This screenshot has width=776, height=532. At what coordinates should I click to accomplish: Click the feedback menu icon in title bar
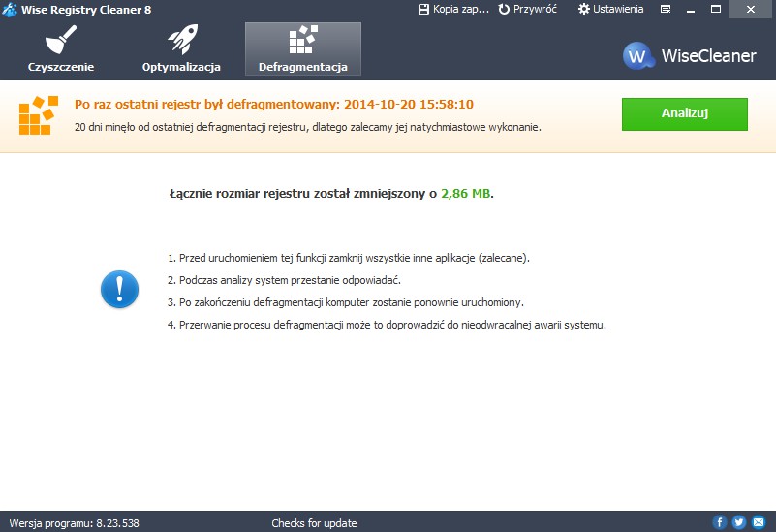(x=666, y=9)
